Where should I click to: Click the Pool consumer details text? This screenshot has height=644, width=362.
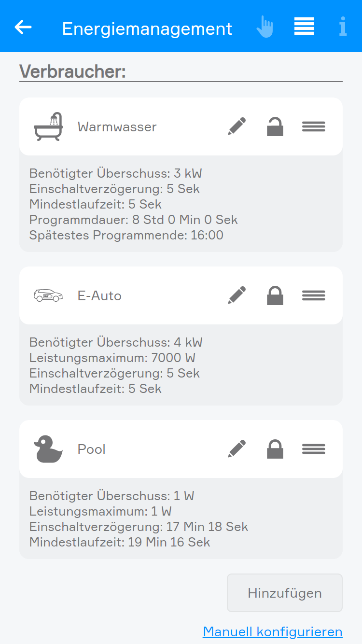click(139, 519)
